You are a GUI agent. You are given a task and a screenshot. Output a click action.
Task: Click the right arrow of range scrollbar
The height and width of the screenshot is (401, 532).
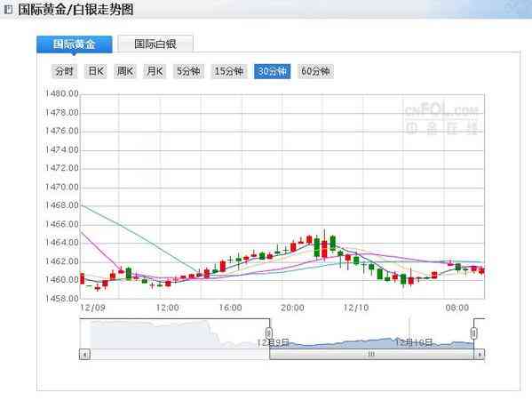click(x=479, y=355)
